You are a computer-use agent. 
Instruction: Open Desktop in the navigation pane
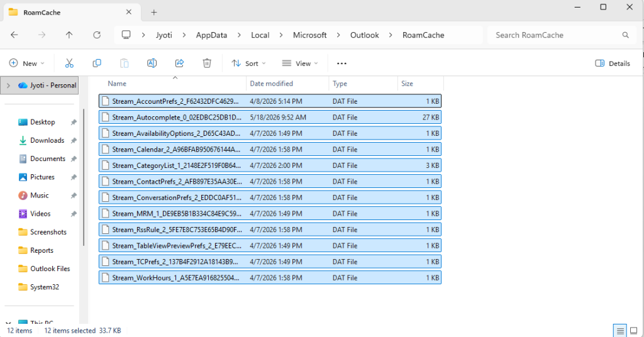point(42,122)
